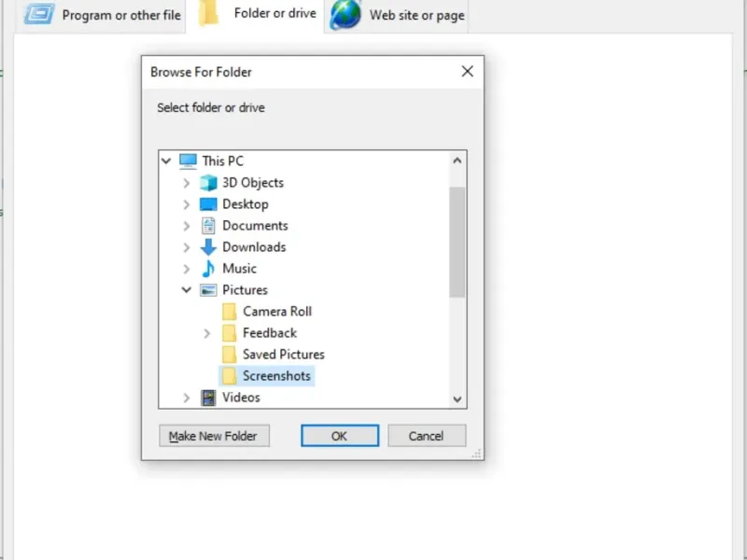Select the Folder or drive tab

(x=255, y=14)
